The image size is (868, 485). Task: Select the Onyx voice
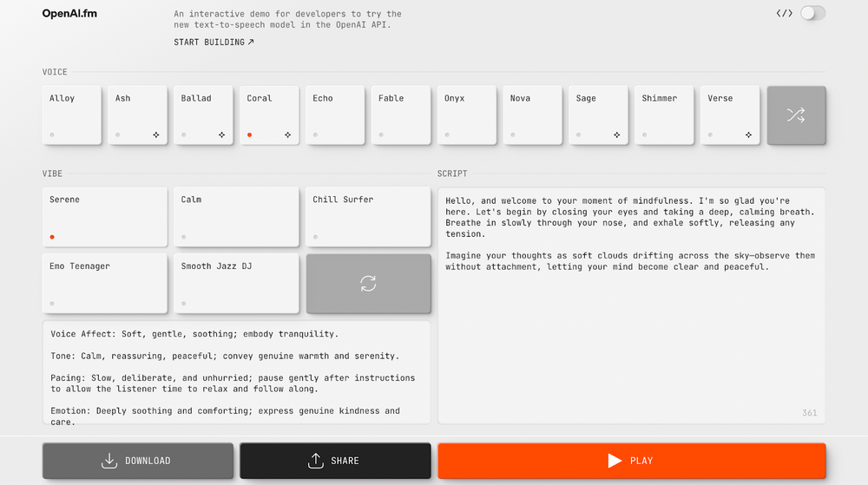[467, 115]
